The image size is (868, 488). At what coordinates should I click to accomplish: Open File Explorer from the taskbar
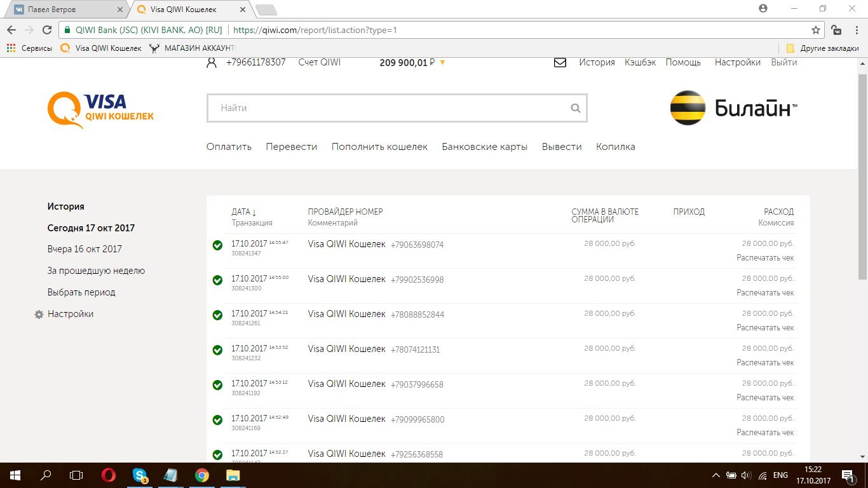click(x=233, y=475)
